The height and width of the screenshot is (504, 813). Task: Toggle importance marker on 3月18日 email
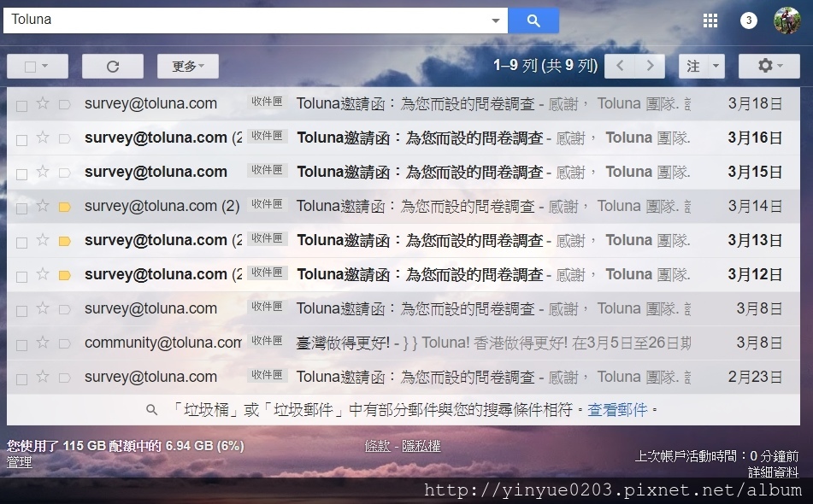tap(65, 104)
